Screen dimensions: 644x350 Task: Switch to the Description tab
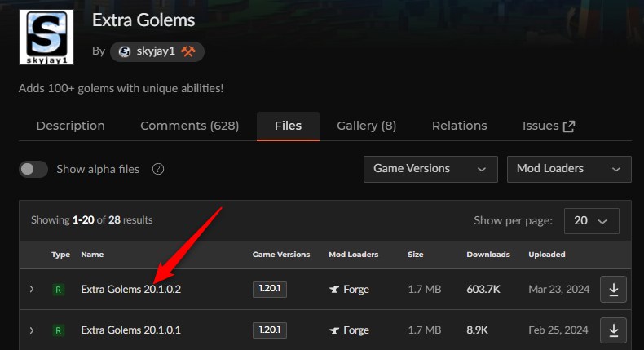[70, 126]
